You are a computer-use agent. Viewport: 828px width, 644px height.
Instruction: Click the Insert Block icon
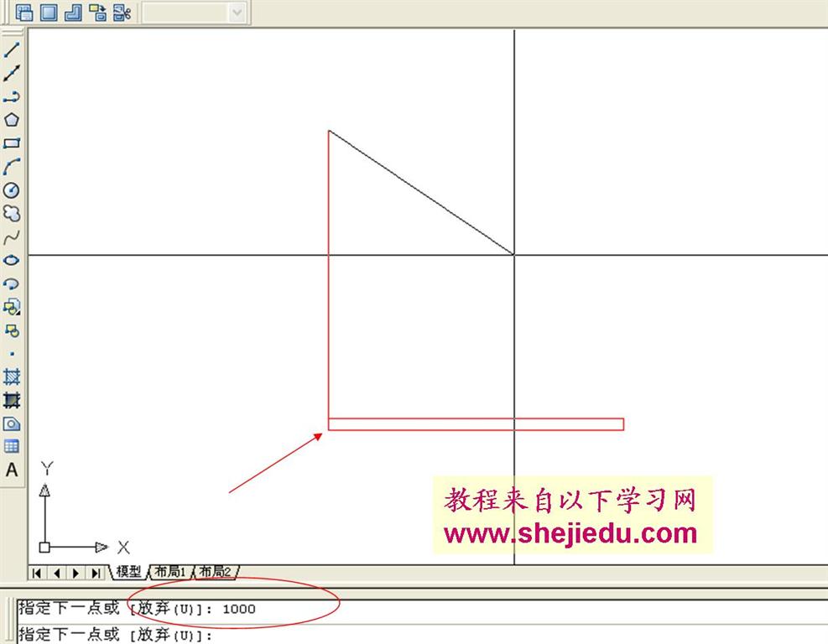(12, 307)
